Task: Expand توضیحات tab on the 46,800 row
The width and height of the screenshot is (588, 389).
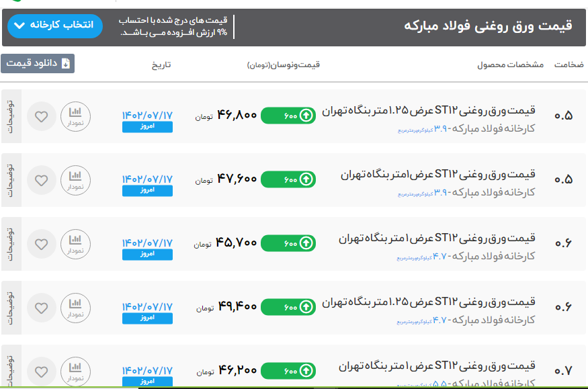Action: (x=11, y=116)
